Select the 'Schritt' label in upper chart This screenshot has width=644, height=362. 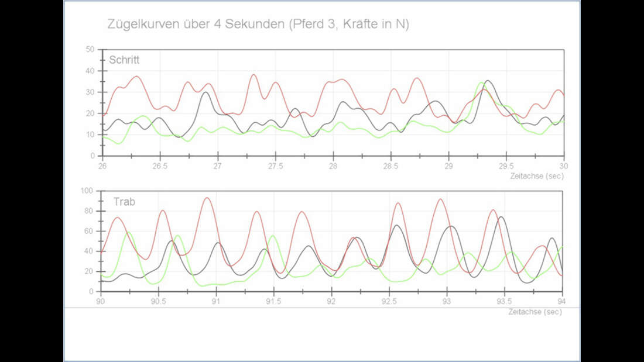[124, 60]
